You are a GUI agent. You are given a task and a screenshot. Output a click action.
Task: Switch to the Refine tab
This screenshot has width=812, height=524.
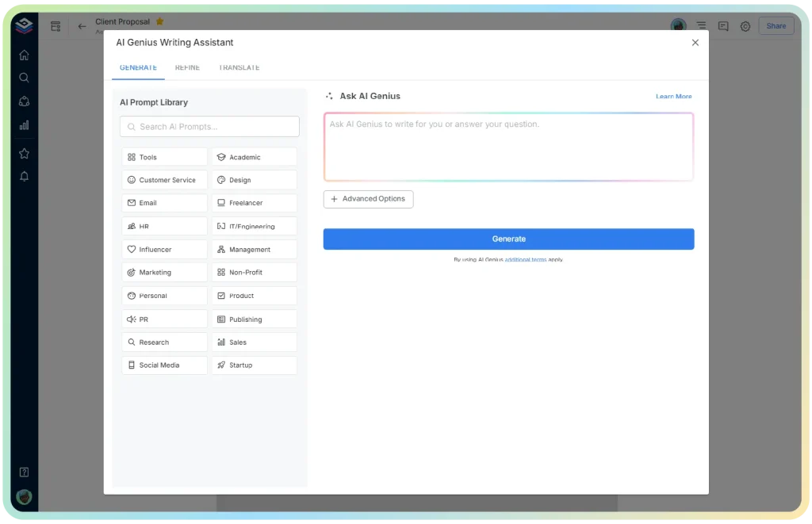pyautogui.click(x=187, y=68)
